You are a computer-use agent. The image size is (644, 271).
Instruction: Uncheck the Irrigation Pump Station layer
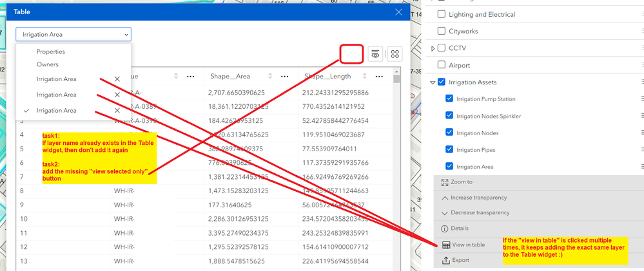pos(449,98)
